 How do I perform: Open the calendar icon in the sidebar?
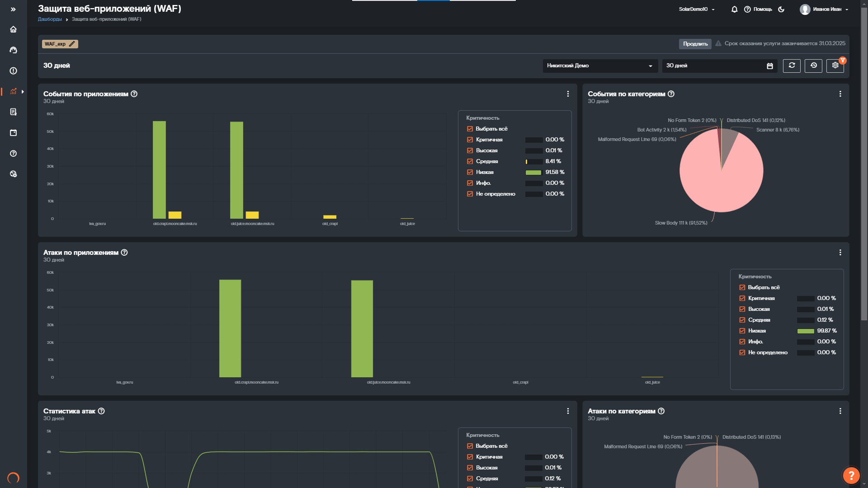pos(13,133)
